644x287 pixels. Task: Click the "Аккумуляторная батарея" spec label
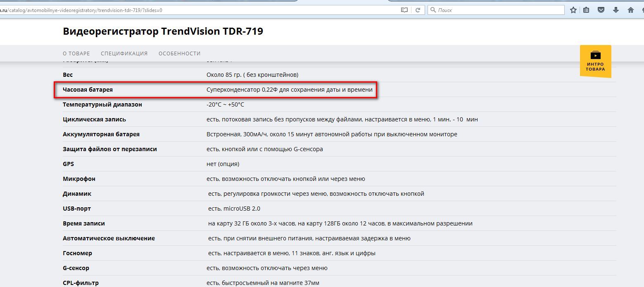tap(101, 134)
